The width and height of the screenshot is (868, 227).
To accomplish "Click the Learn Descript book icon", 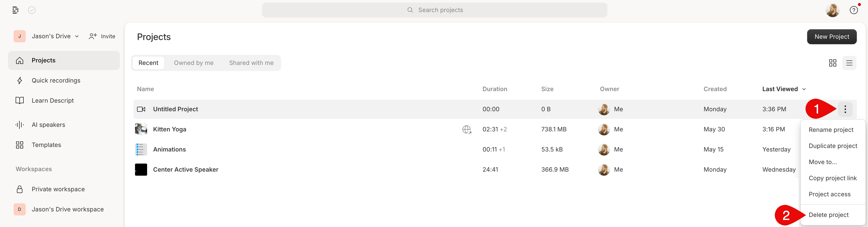I will [20, 100].
